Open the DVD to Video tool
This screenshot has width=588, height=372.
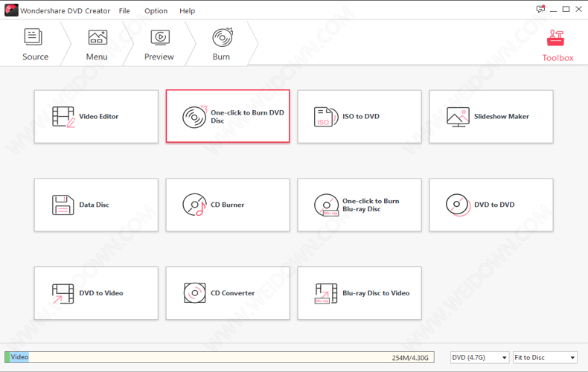pyautogui.click(x=96, y=293)
